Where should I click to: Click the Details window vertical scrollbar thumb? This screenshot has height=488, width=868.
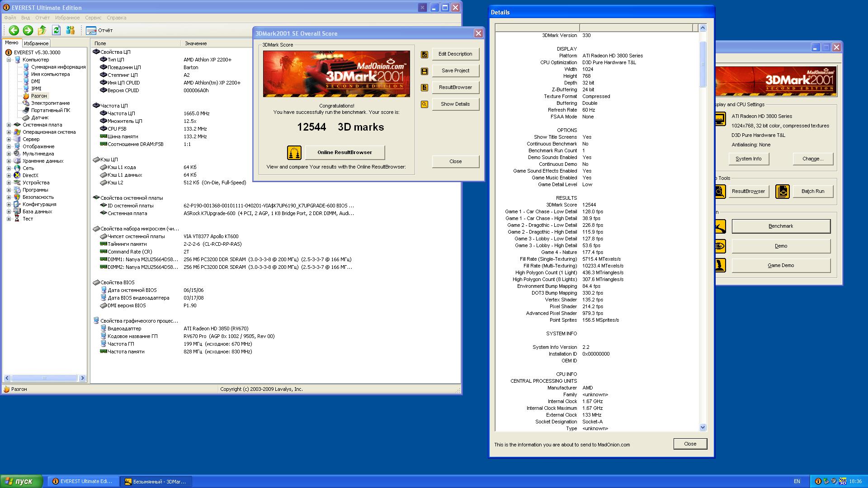[x=703, y=63]
